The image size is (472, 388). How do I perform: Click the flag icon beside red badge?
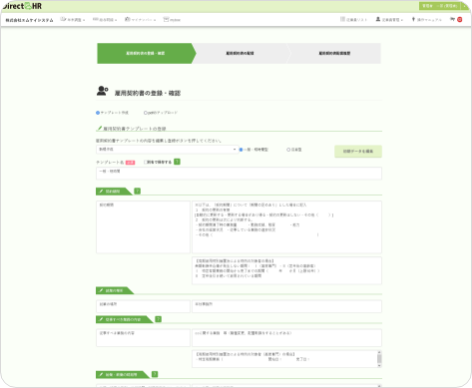point(452,19)
